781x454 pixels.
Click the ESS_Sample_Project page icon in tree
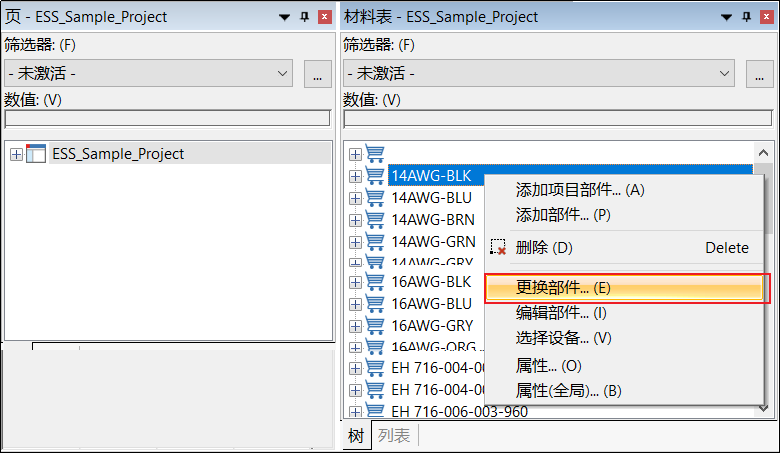pos(36,154)
